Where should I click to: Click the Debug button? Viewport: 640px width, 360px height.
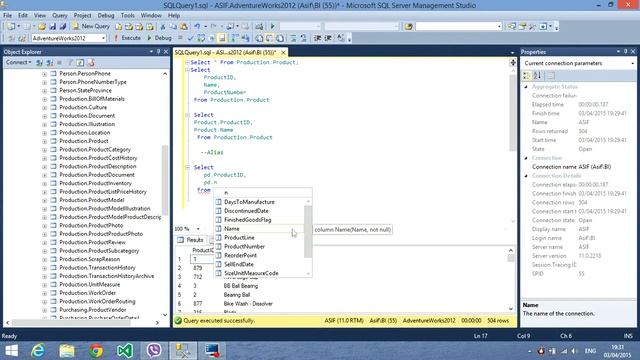pos(159,38)
